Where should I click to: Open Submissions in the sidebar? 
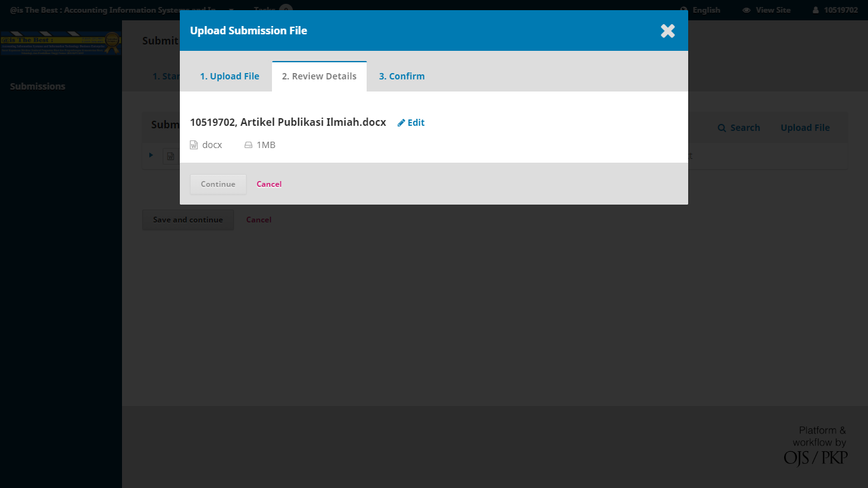click(37, 86)
